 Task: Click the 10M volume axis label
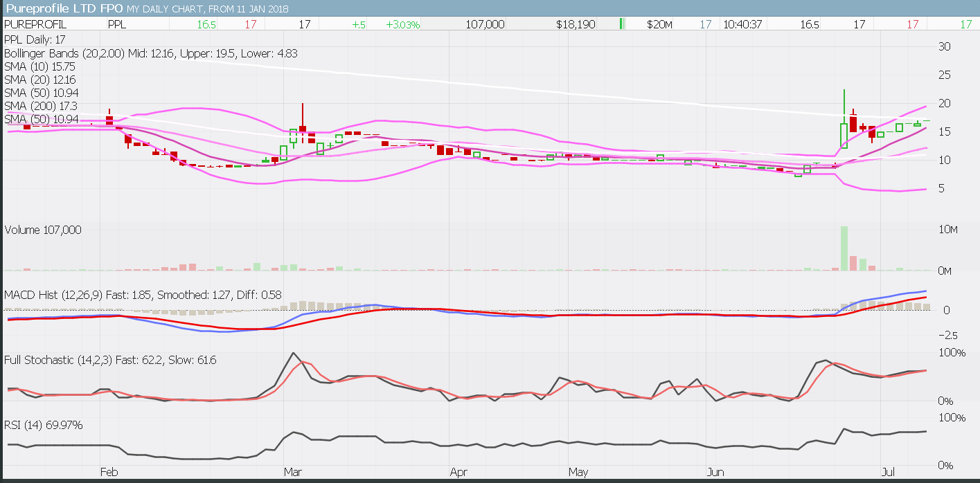tap(947, 230)
